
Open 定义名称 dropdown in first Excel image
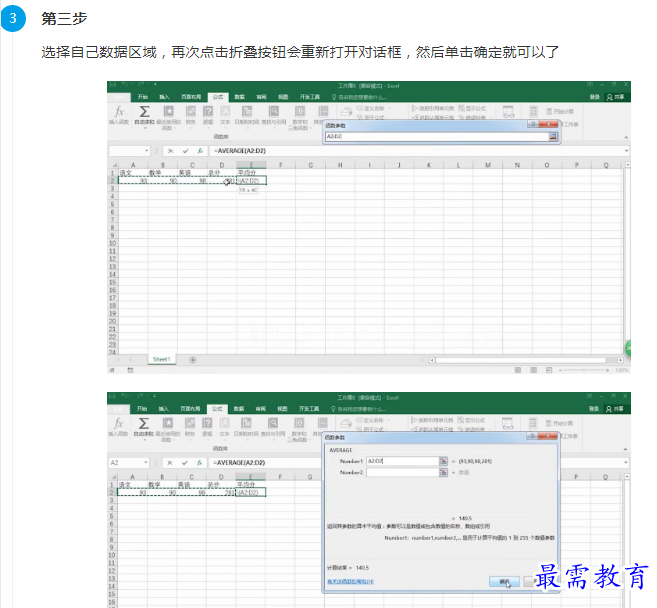point(389,108)
